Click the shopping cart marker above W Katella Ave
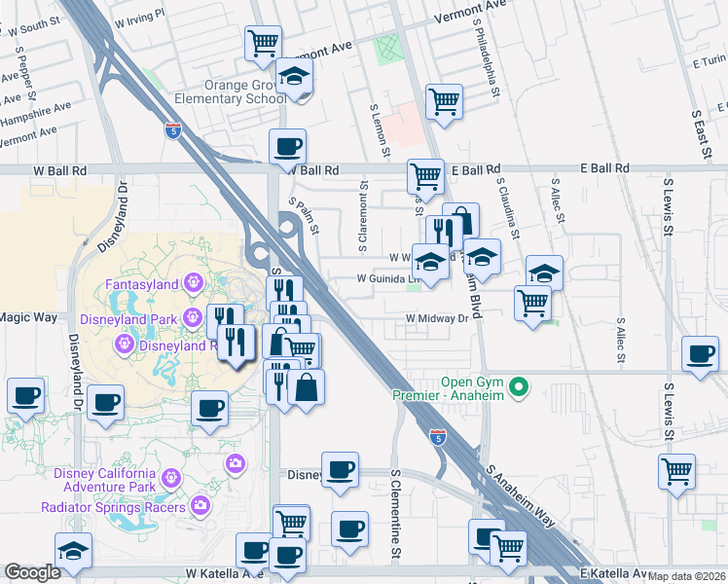Viewport: 728px width, 584px height. [x=292, y=525]
